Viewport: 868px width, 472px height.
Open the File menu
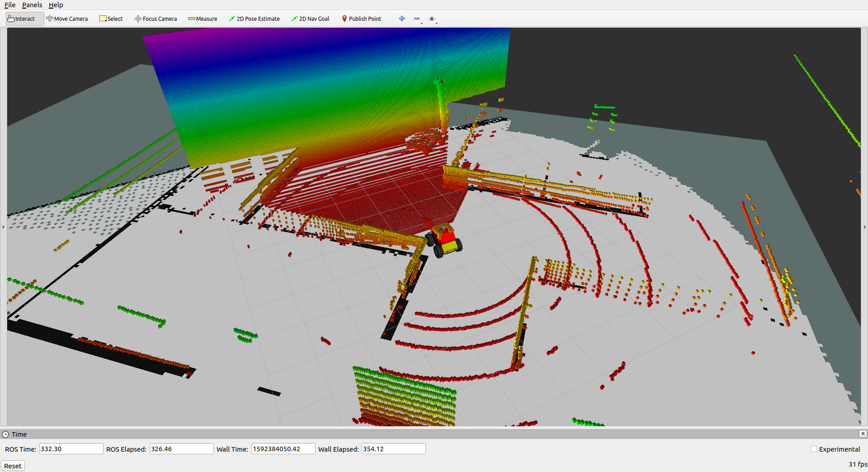pos(10,5)
